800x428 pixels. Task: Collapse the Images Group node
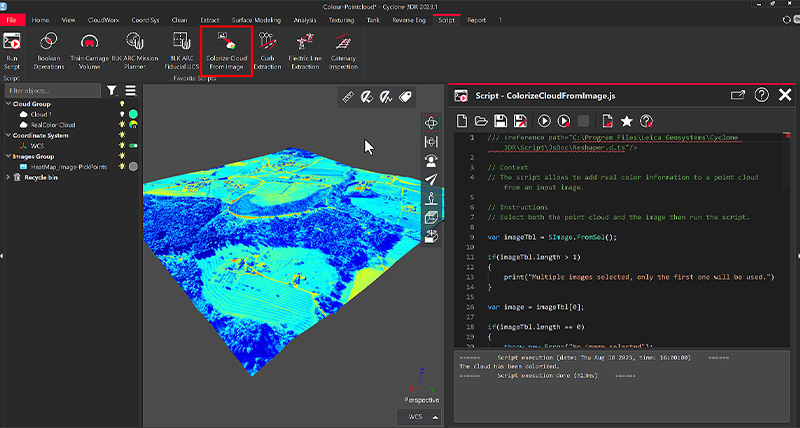[x=8, y=156]
